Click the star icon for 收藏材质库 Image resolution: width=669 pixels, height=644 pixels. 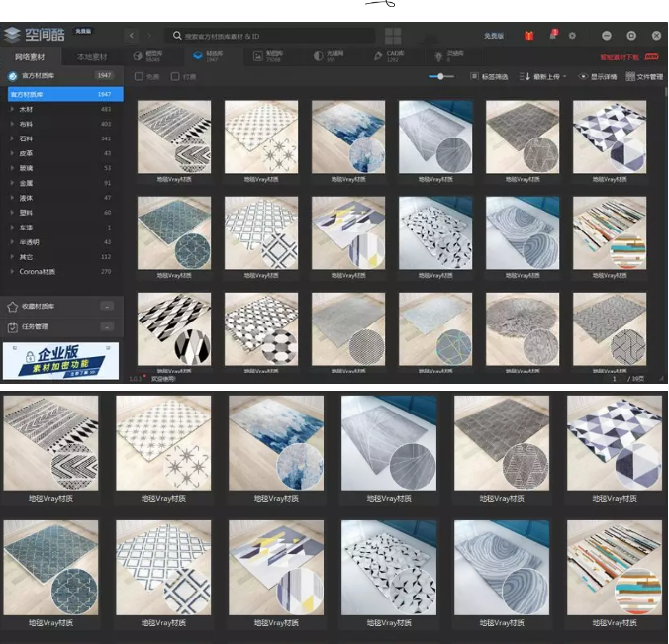click(13, 307)
